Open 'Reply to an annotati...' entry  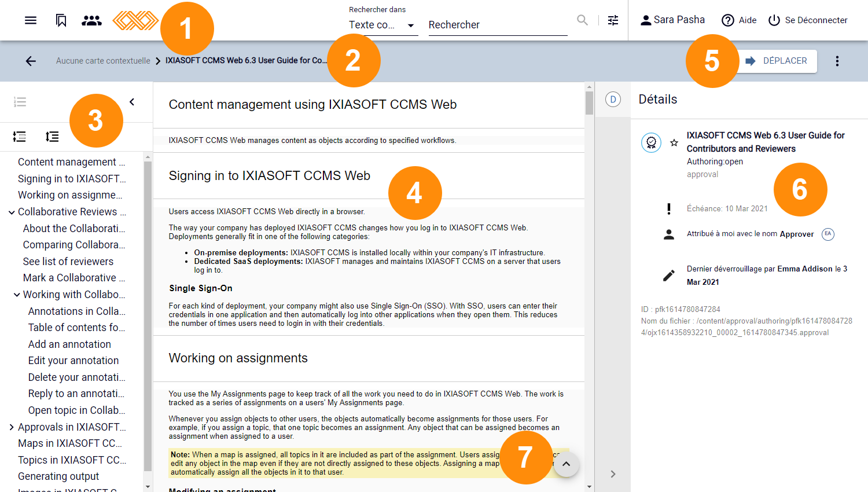coord(76,394)
